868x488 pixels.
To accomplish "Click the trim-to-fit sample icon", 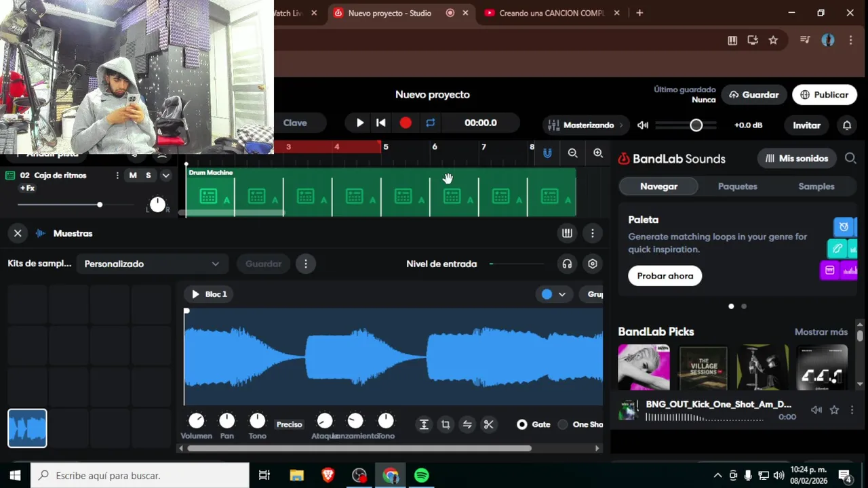I will click(x=424, y=424).
